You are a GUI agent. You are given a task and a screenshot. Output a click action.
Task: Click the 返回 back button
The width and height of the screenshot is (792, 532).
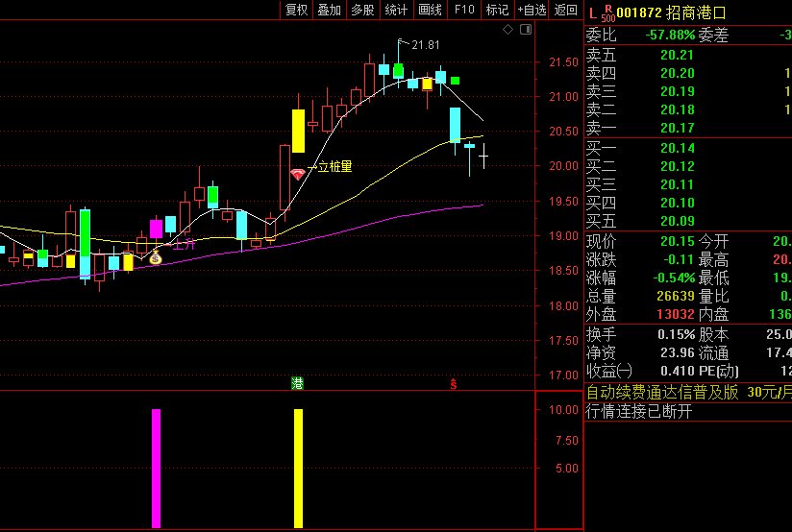[566, 10]
